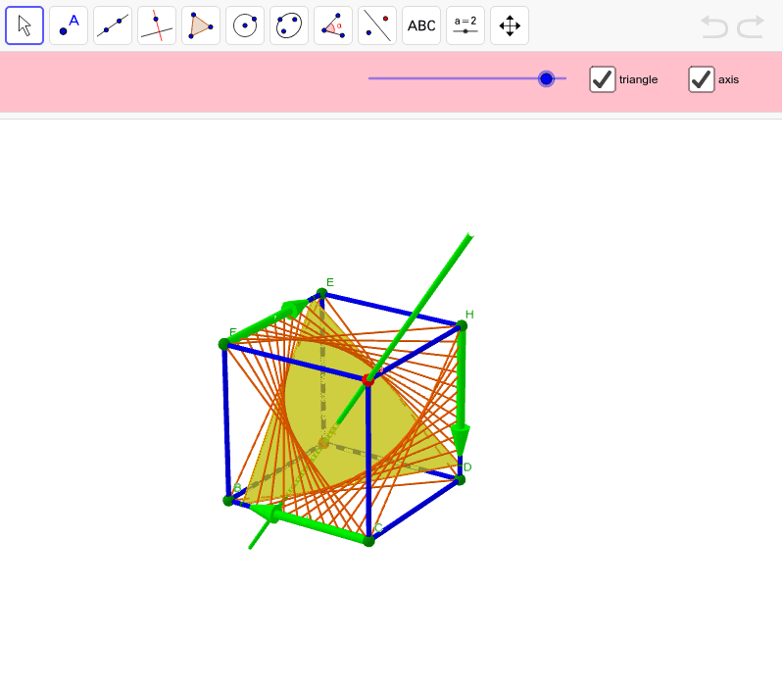The height and width of the screenshot is (686, 784).
Task: Click the blue slider handle
Action: point(546,79)
